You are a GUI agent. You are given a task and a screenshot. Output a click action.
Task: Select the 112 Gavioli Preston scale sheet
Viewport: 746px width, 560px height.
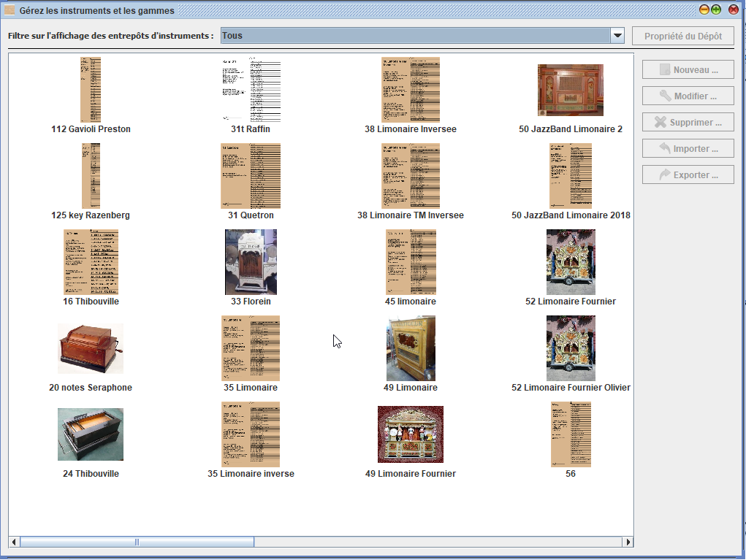[x=91, y=90]
